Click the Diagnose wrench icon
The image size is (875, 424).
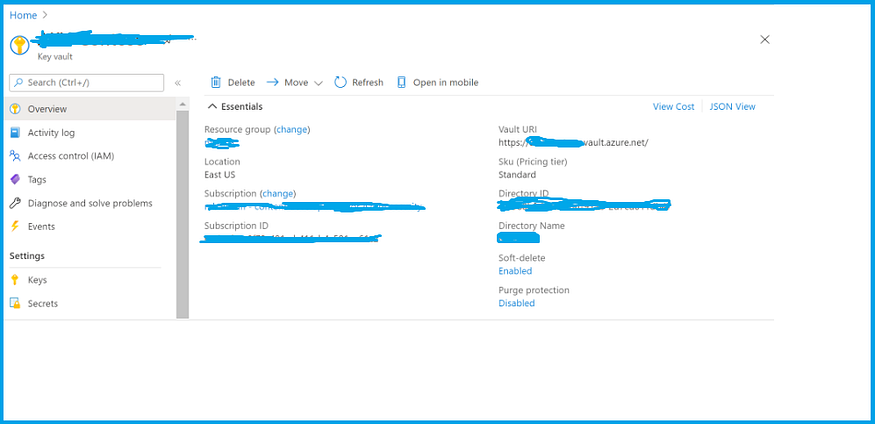(16, 203)
